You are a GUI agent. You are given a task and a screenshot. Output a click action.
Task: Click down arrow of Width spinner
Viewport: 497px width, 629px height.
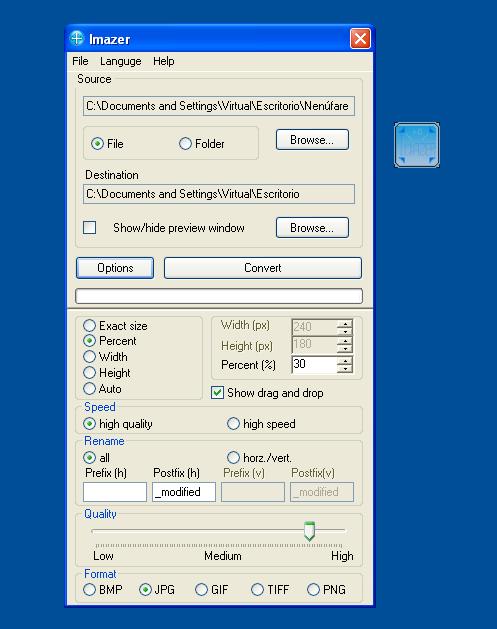point(345,331)
